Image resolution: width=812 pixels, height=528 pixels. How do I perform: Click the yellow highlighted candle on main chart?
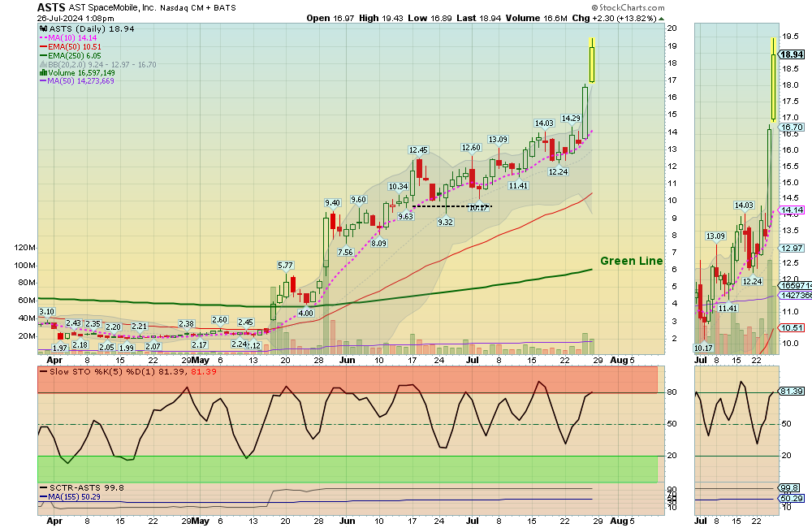click(x=591, y=60)
